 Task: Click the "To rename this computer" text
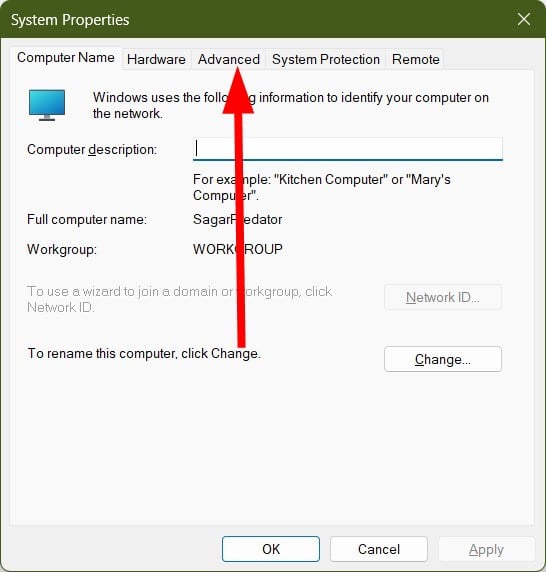coord(144,353)
